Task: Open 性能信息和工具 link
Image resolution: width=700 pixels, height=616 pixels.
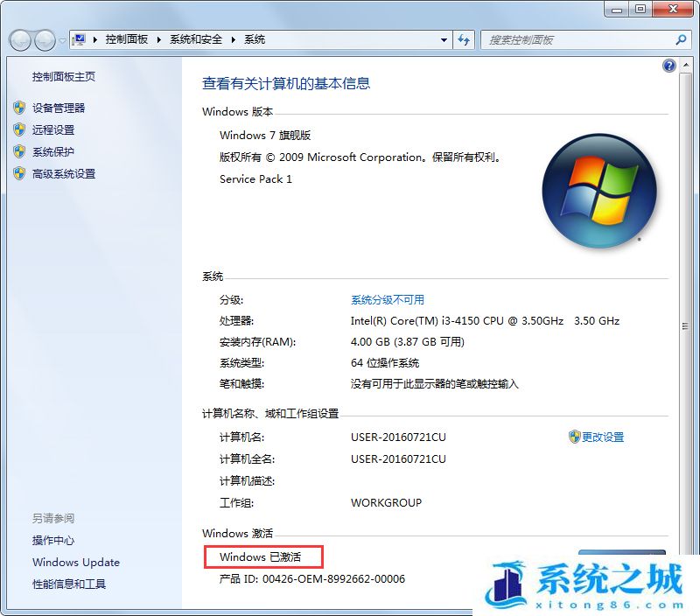Action: click(69, 584)
